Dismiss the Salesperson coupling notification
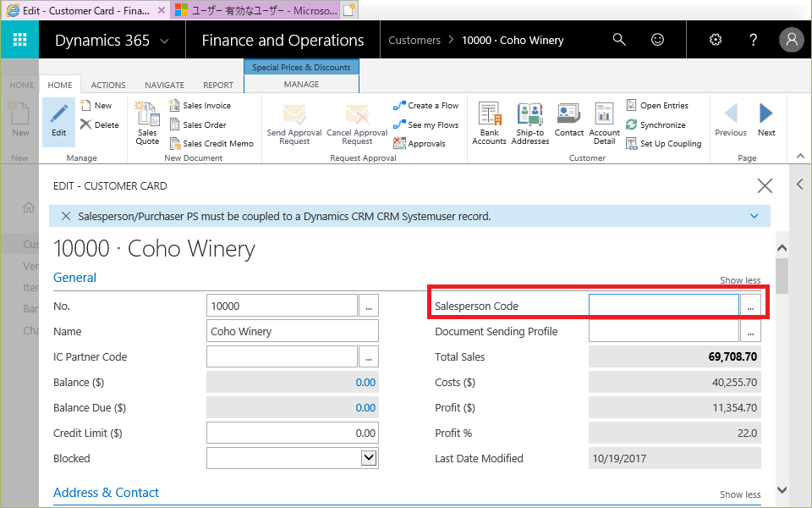Screen dimensions: 812x508 point(66,216)
